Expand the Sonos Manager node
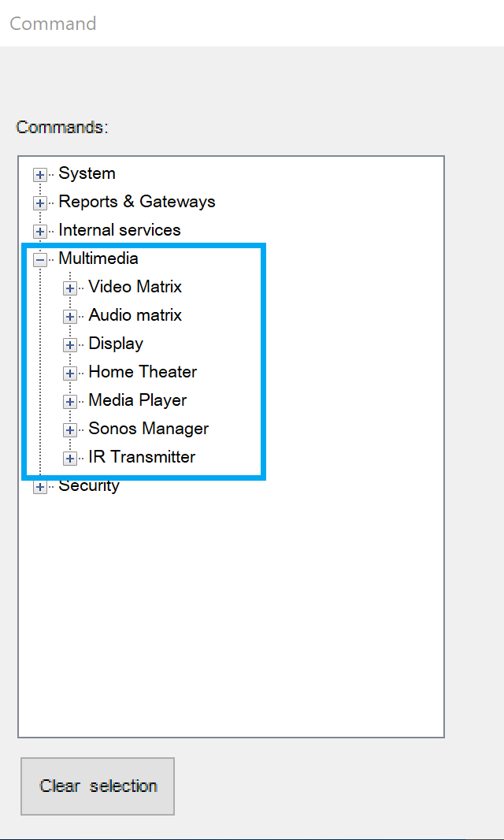Viewport: 504px width, 840px height. [x=69, y=430]
